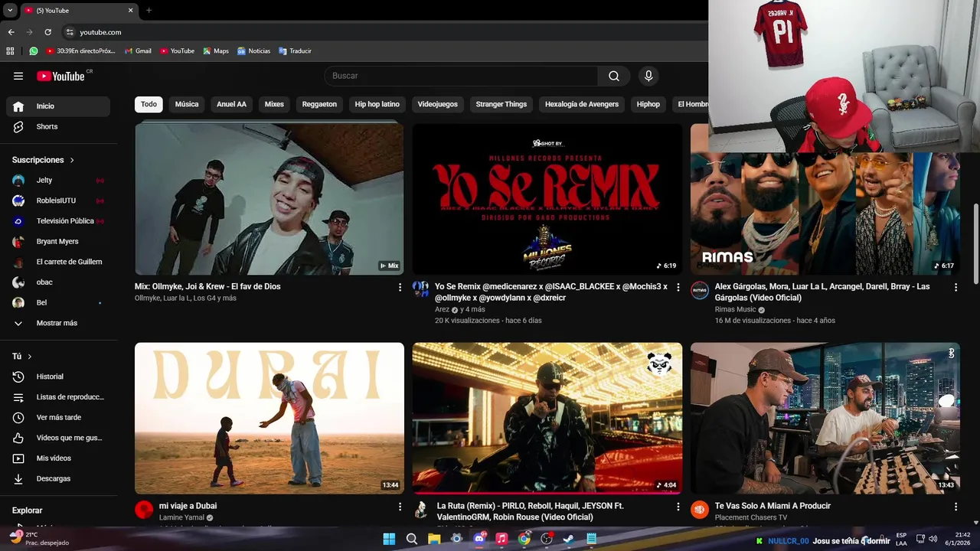Open Televisión Pública subscription channel
The width and height of the screenshot is (980, 551).
click(58, 221)
